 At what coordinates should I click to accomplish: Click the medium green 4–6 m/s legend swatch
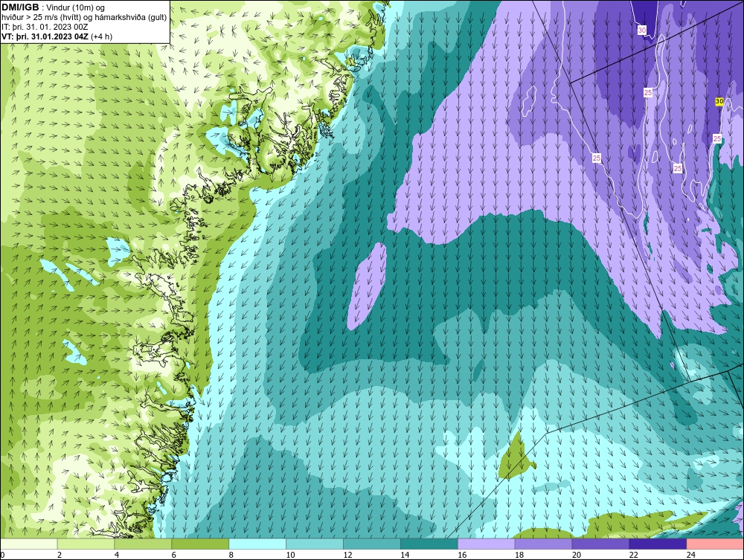143,544
